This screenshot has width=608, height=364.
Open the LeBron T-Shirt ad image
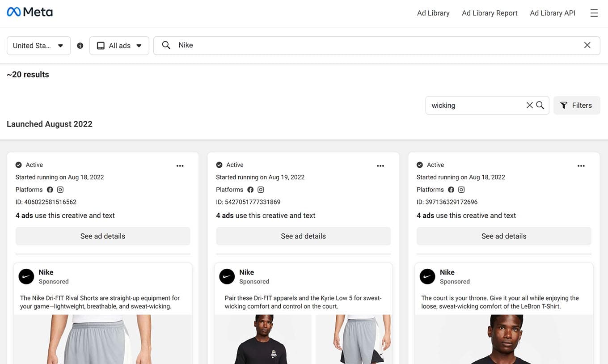point(504,339)
